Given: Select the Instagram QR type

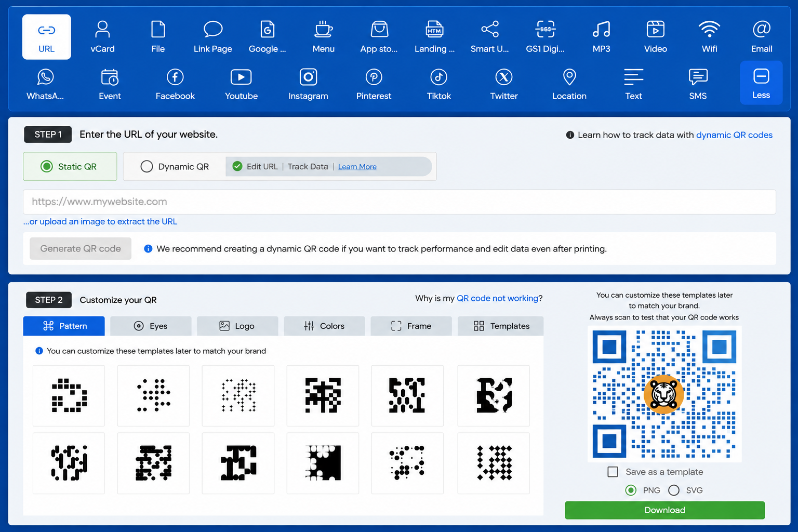Looking at the screenshot, I should [308, 84].
